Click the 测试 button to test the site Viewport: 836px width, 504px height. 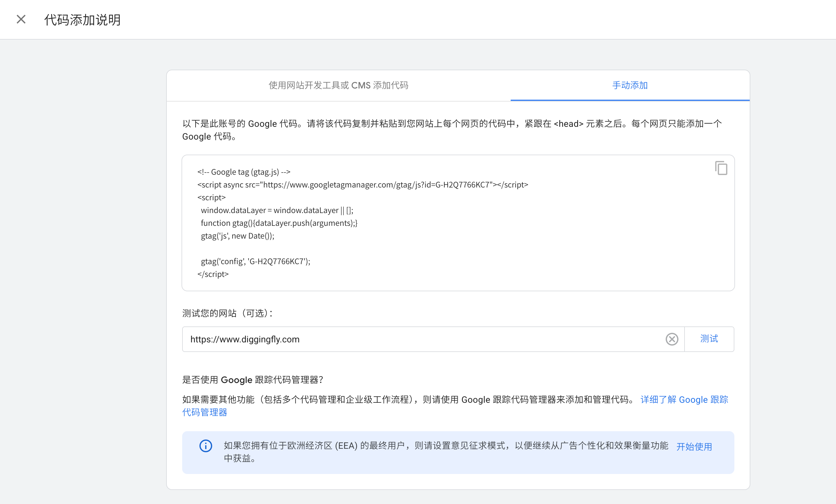click(709, 339)
